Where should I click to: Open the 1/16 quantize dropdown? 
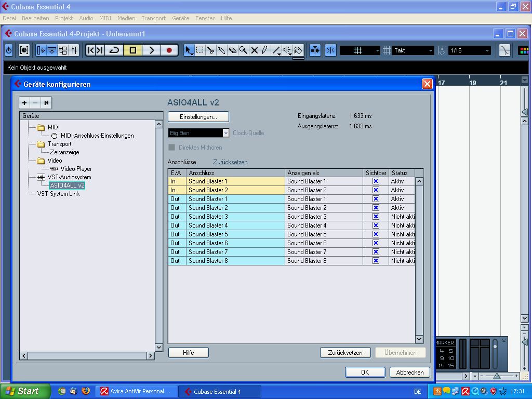click(470, 50)
